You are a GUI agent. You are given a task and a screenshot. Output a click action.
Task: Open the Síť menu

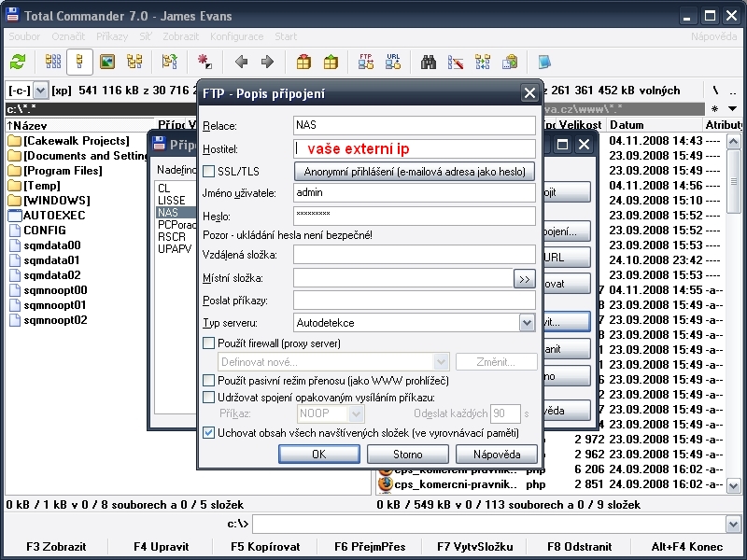tap(146, 36)
